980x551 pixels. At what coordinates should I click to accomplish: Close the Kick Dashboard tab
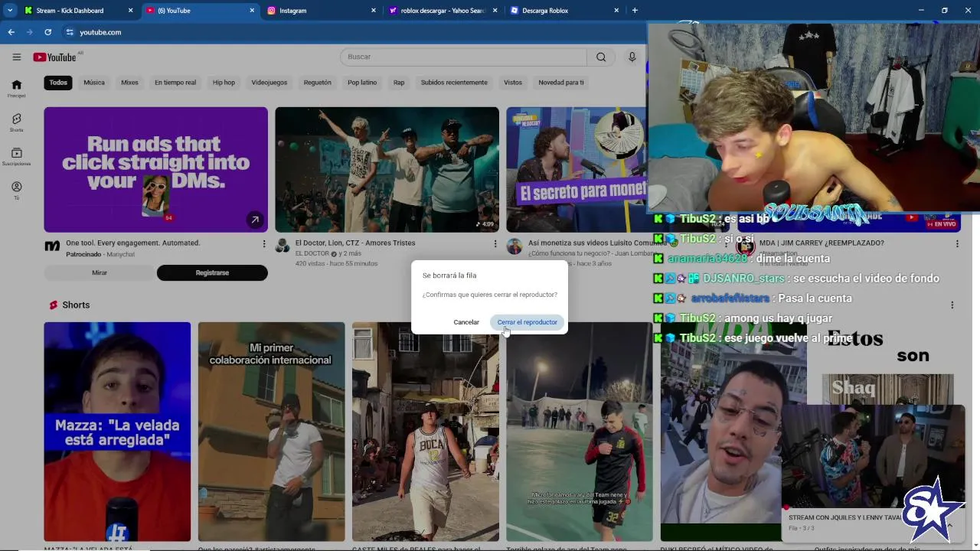(130, 11)
